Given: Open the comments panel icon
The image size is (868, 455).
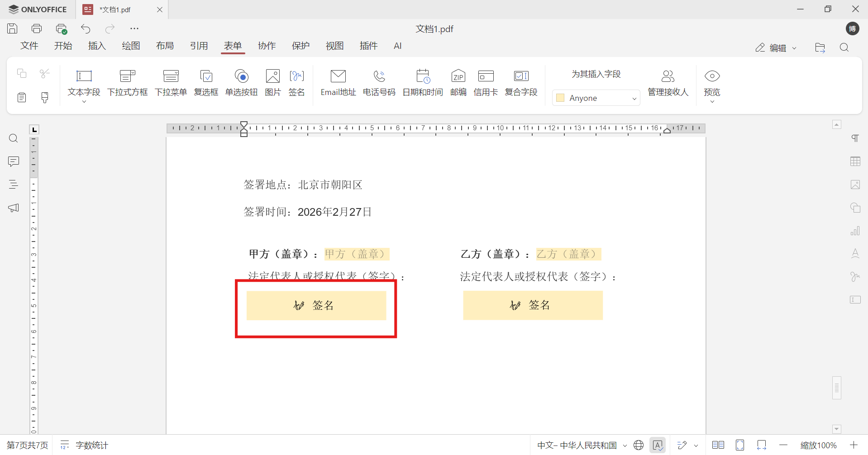Looking at the screenshot, I should coord(13,161).
